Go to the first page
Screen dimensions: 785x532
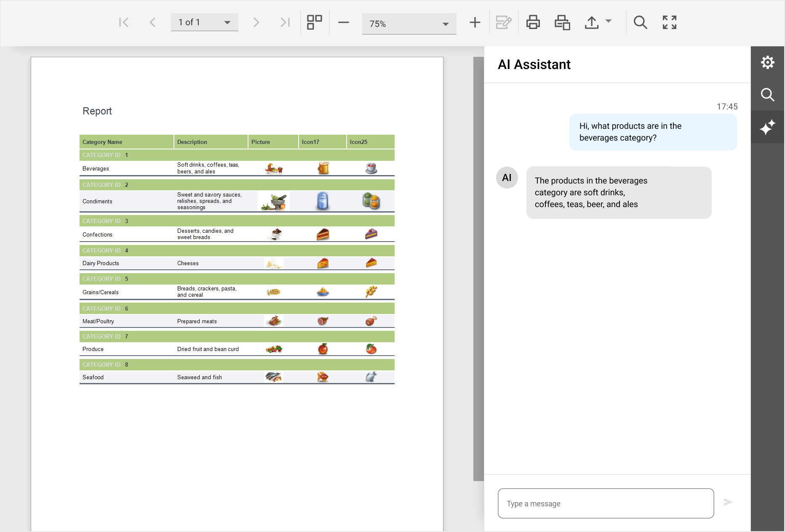(x=123, y=22)
